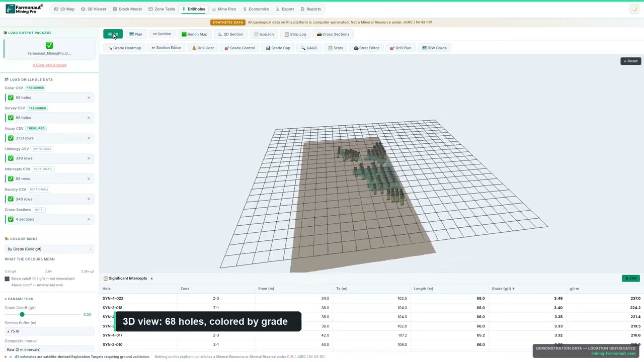The width and height of the screenshot is (644, 362).
Task: Open the Block Model tab
Action: pos(127,9)
